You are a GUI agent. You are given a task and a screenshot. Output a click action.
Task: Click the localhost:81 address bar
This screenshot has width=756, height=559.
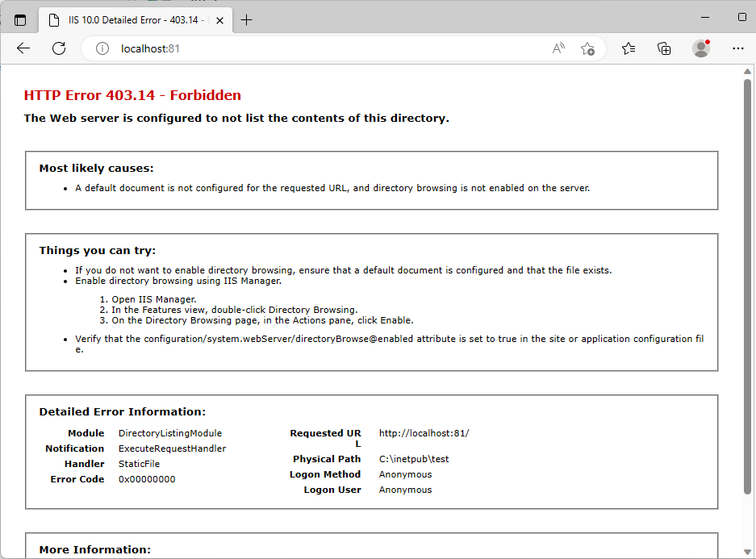323,48
